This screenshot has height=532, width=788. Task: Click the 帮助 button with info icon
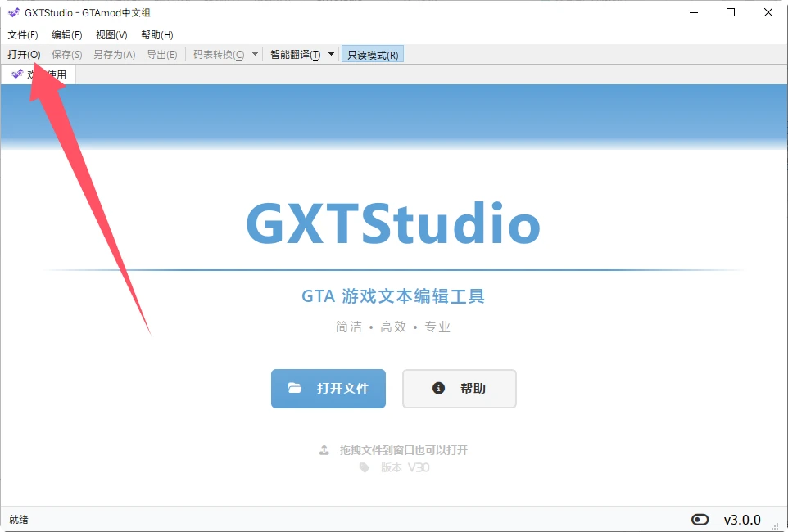pyautogui.click(x=460, y=388)
